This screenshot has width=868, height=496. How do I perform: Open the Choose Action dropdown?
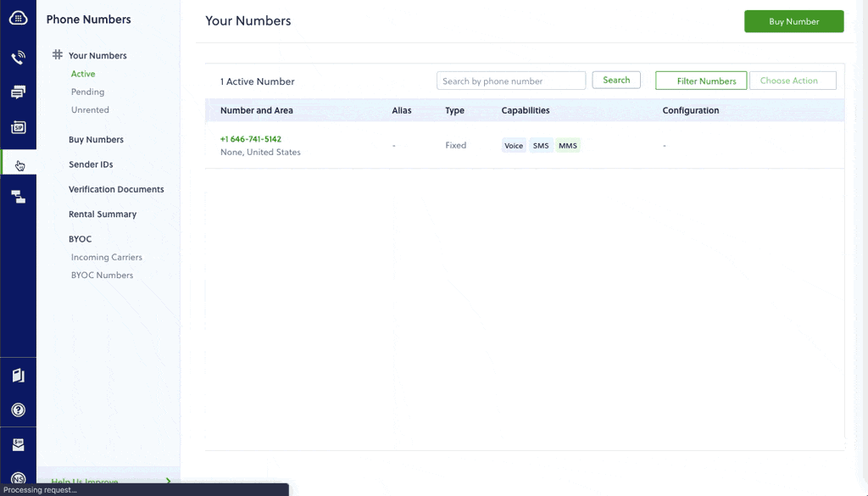pos(792,80)
